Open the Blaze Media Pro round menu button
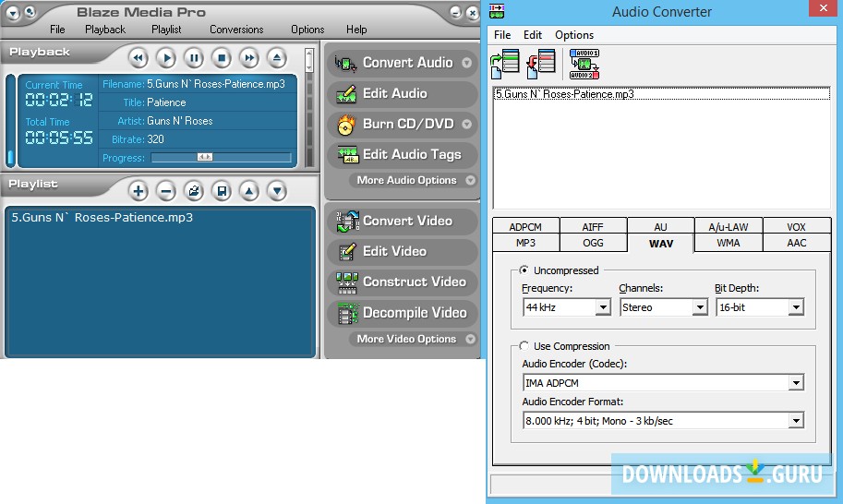 coord(12,12)
